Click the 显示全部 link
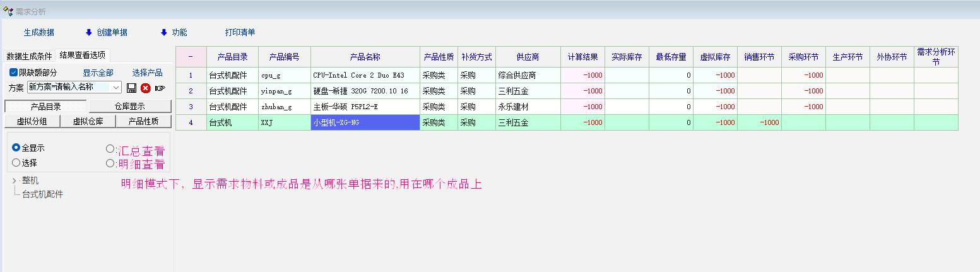 pyautogui.click(x=98, y=73)
